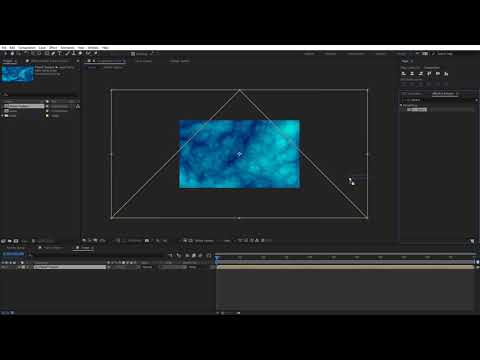Select the layer name in the timeline

(70, 267)
